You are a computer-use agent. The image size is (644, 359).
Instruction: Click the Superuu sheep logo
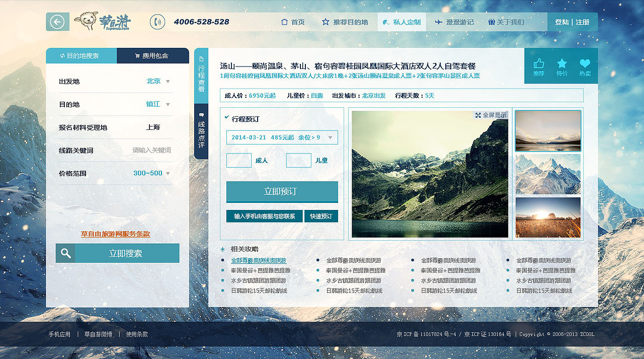[x=88, y=22]
